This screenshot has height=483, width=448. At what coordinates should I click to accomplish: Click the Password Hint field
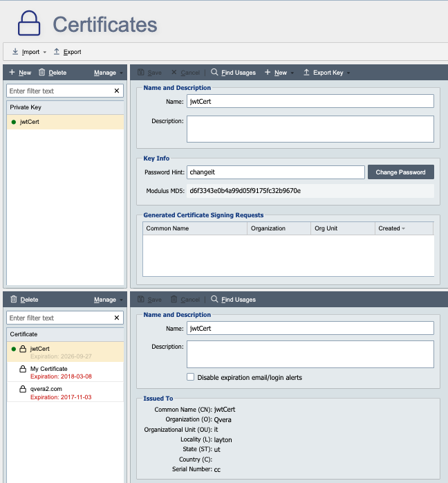pos(276,172)
